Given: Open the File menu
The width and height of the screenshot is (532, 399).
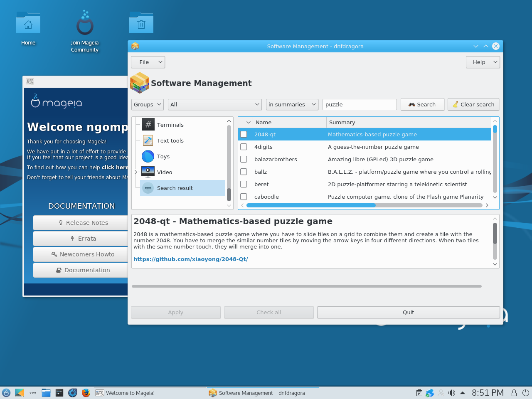Looking at the screenshot, I should click(148, 62).
